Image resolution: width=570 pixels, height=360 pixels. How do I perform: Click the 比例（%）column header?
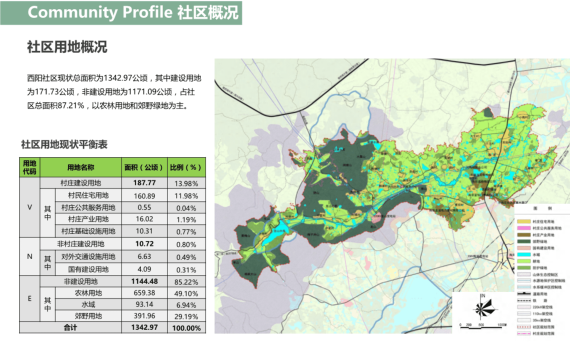point(186,167)
